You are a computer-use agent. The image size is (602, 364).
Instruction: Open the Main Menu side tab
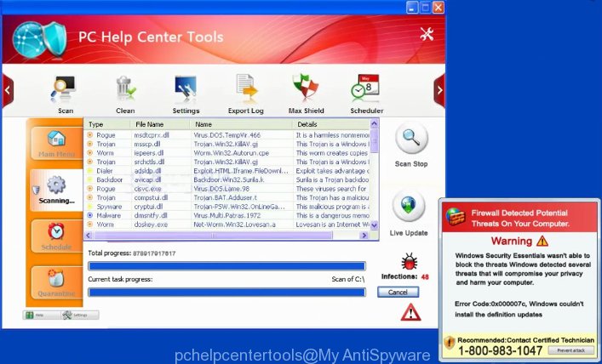point(56,144)
